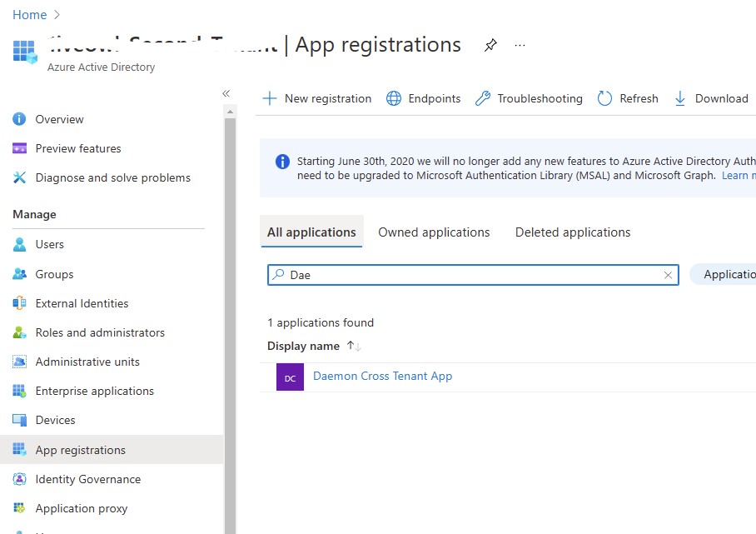Click the Users person icon
756x534 pixels.
[x=19, y=245]
